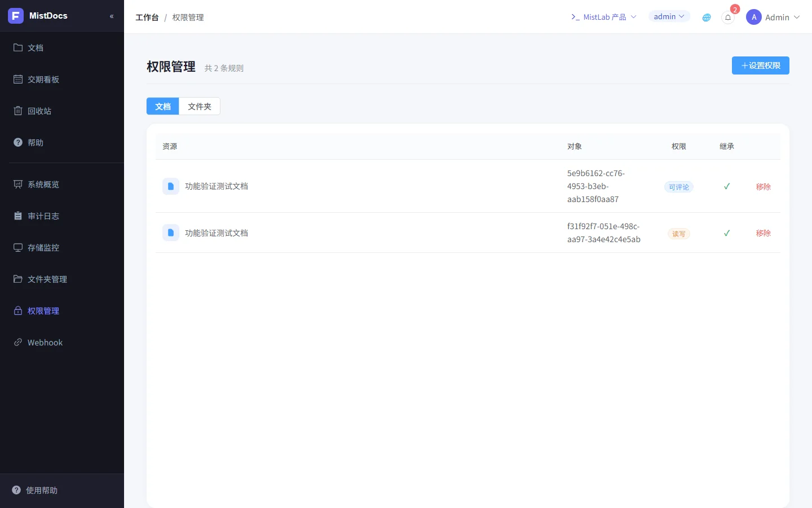This screenshot has width=812, height=508.
Task: Click the 可评论 permission tag
Action: click(x=679, y=187)
